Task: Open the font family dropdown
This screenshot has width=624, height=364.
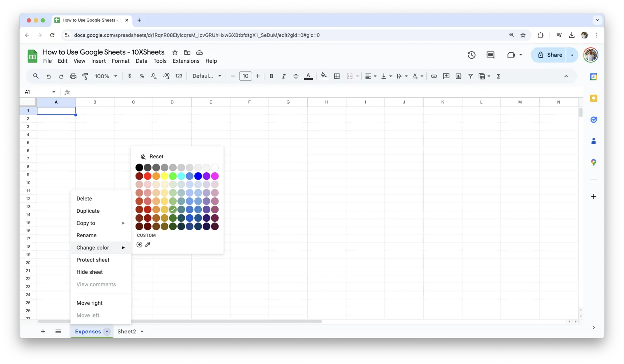Action: [x=206, y=76]
